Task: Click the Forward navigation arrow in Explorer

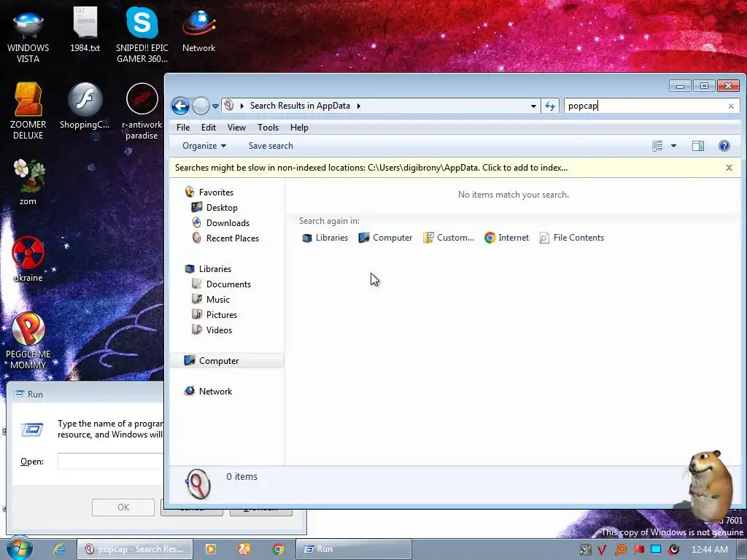Action: [201, 106]
